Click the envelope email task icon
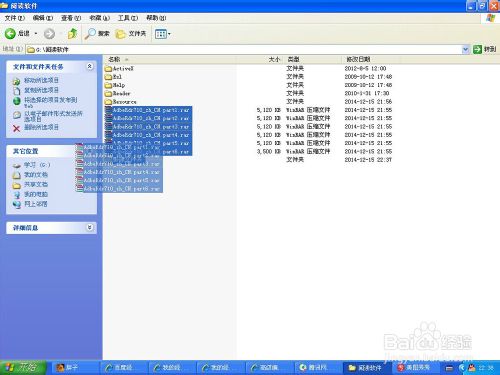The image size is (500, 375). (17, 115)
